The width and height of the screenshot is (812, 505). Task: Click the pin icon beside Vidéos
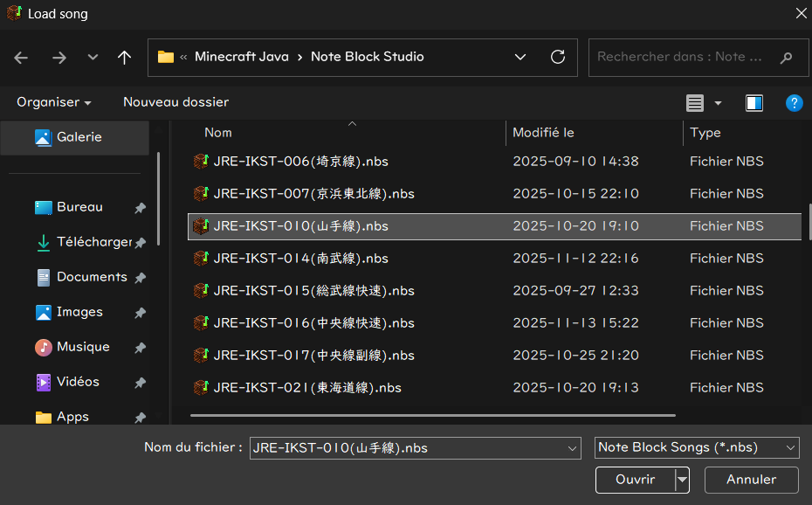point(140,383)
